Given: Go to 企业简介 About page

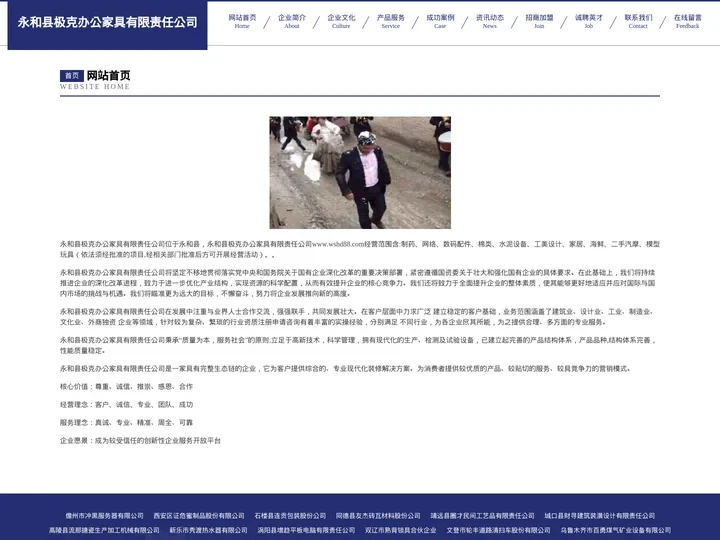Looking at the screenshot, I should click(x=292, y=21).
